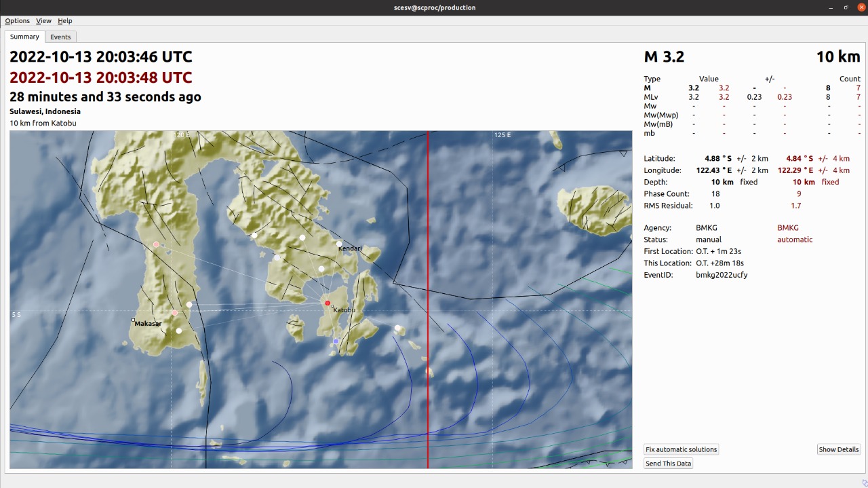Switch to the Events tab
The height and width of the screenshot is (488, 868).
60,37
